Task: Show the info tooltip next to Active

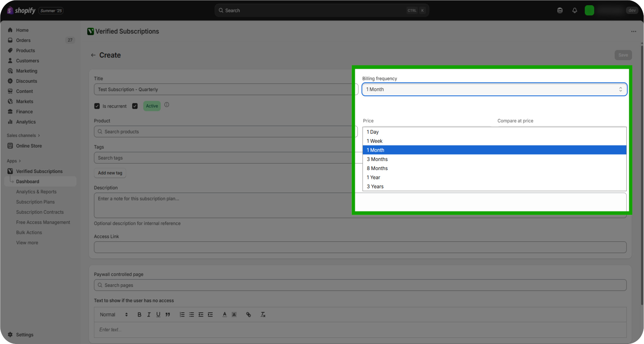Action: point(167,105)
